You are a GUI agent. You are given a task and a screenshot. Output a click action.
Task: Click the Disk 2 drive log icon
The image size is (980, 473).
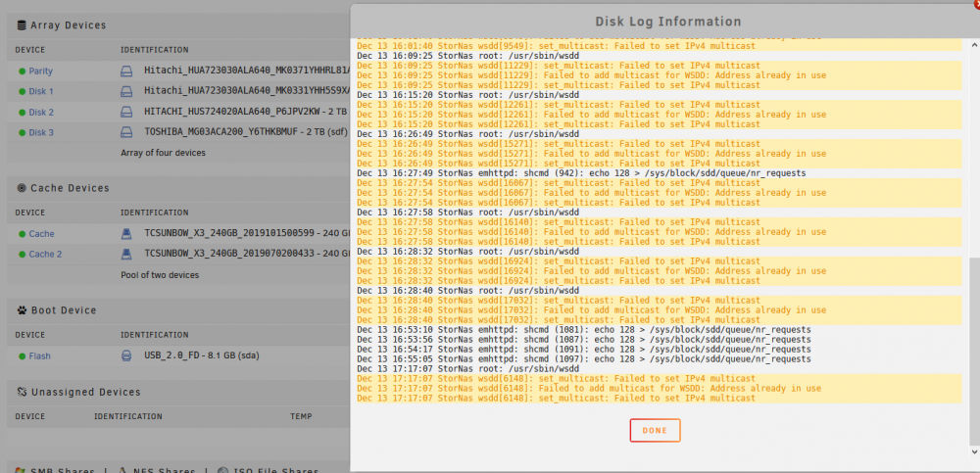click(126, 113)
